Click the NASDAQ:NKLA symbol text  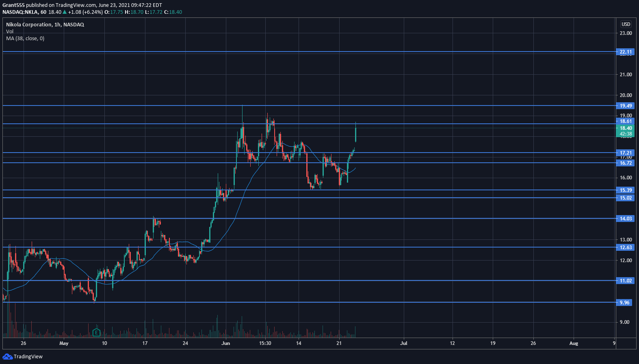coord(20,12)
